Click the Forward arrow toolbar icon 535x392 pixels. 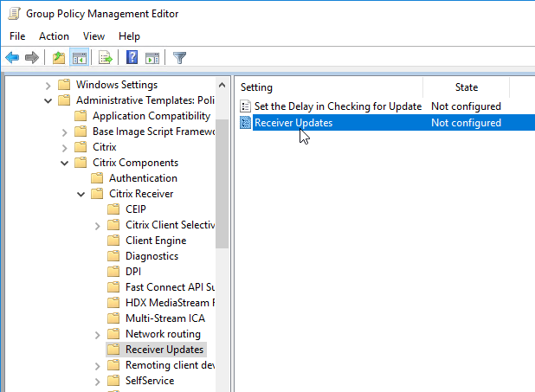(32, 58)
